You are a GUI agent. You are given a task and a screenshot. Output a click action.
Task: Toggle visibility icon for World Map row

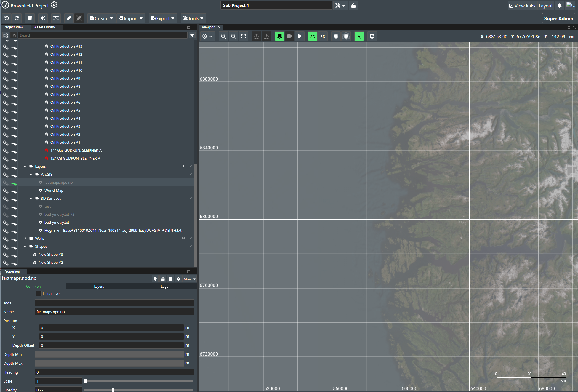tap(6, 191)
